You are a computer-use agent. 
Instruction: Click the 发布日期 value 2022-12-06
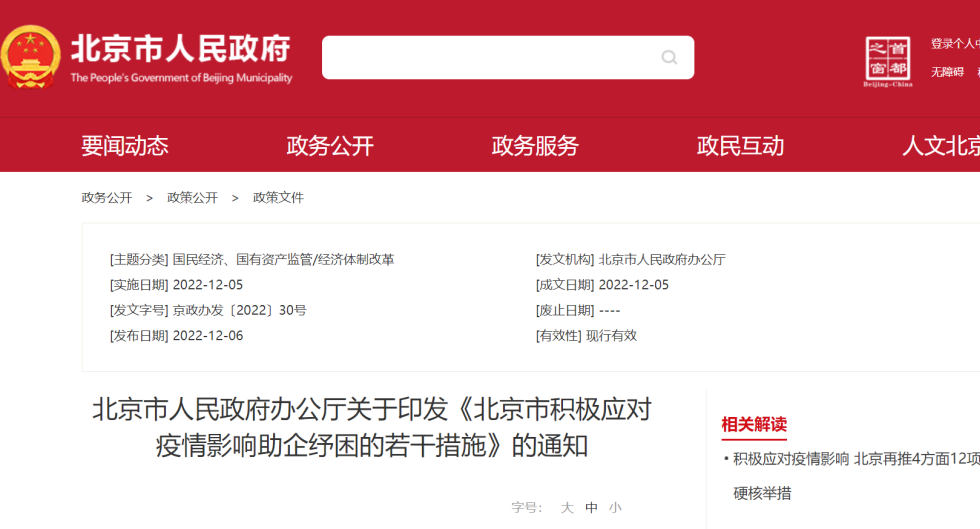pyautogui.click(x=208, y=336)
